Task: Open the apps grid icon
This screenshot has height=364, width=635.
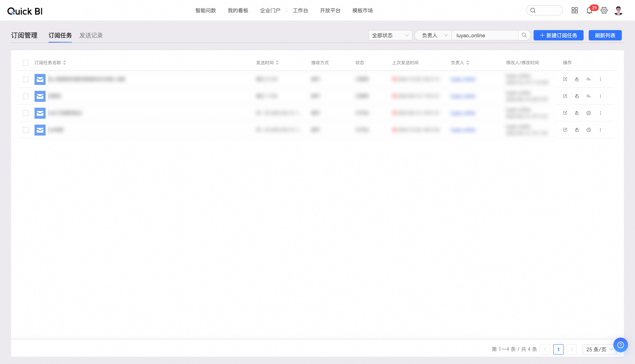Action: tap(574, 10)
